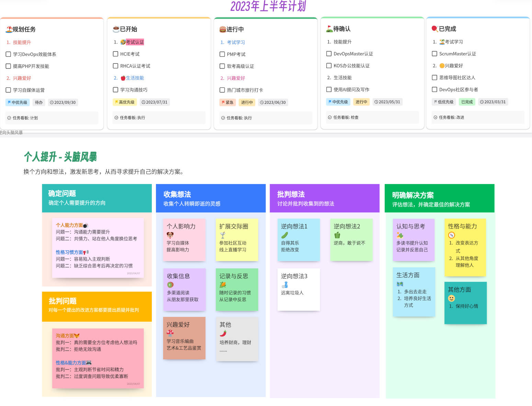Check the DevOps社区参与者 checkbox
This screenshot has width=532, height=406.
(434, 89)
